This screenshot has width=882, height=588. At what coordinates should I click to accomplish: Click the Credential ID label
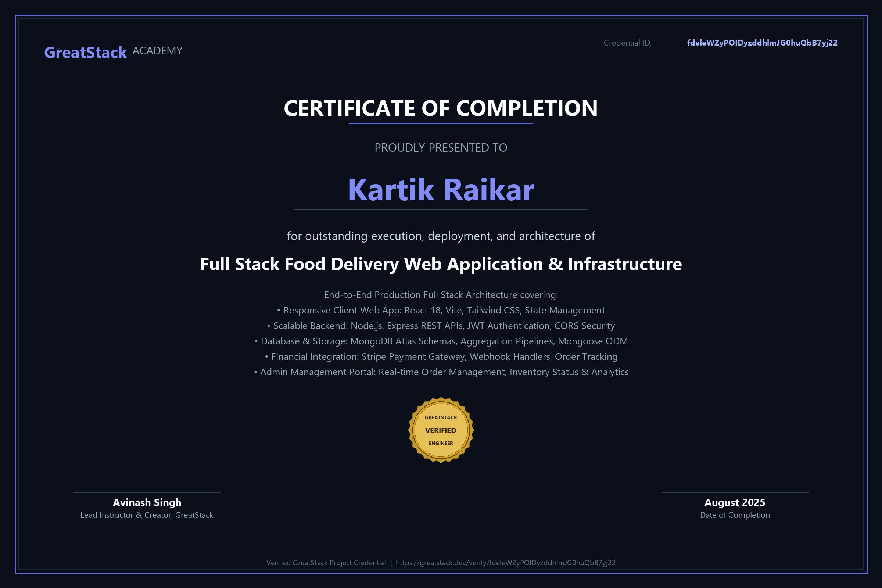point(628,43)
